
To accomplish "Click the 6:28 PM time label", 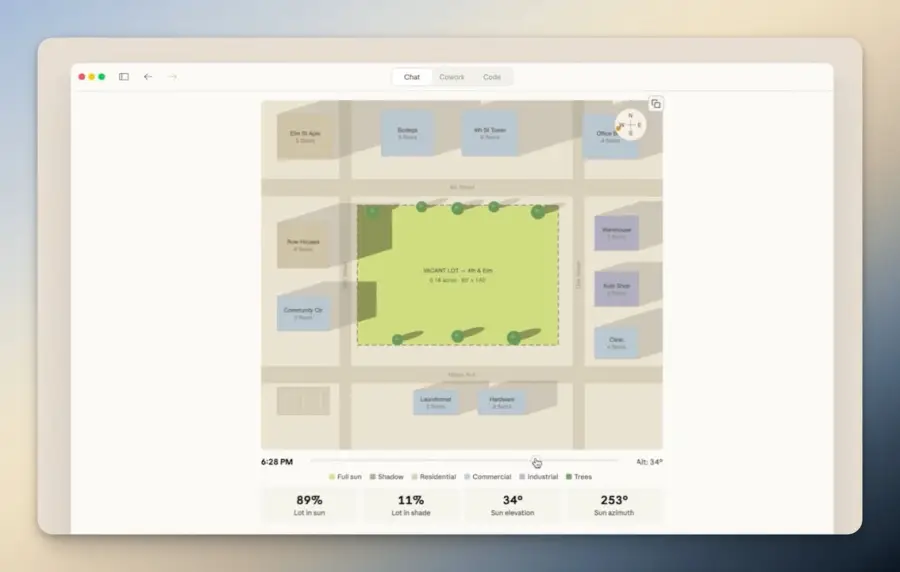I will pos(277,462).
